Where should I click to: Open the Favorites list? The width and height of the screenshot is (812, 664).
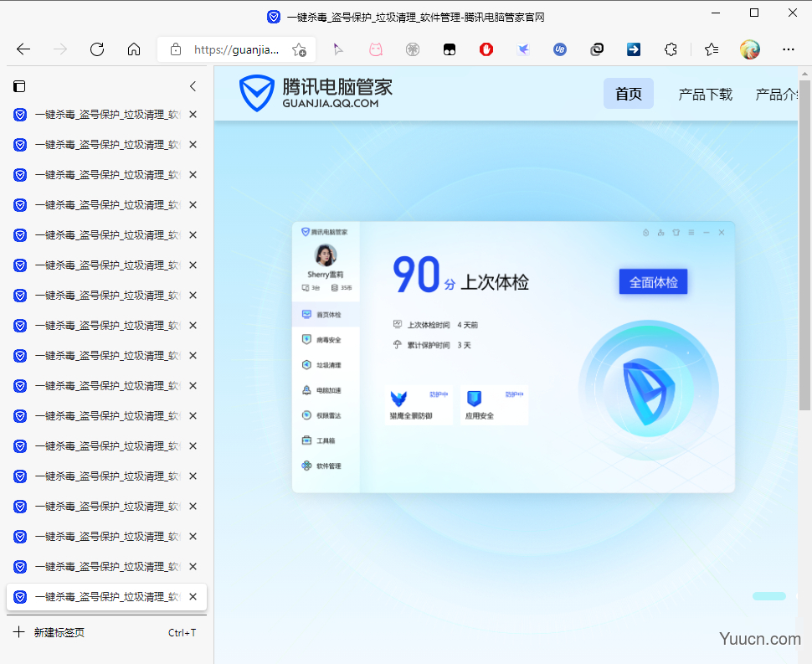[x=712, y=49]
